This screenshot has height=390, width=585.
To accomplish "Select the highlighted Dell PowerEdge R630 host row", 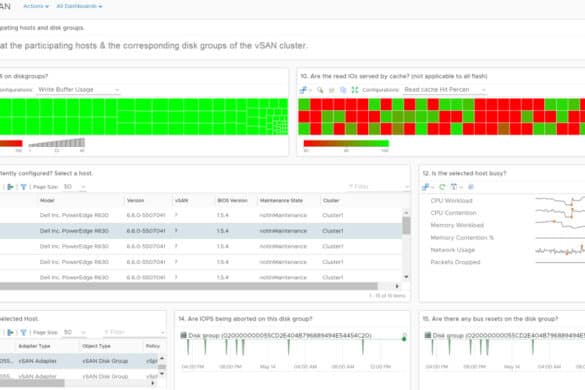I will 201,231.
